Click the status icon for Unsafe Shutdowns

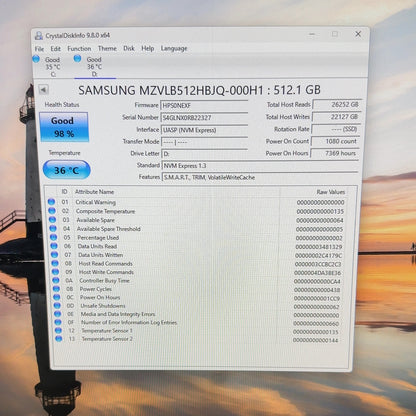coord(57,306)
